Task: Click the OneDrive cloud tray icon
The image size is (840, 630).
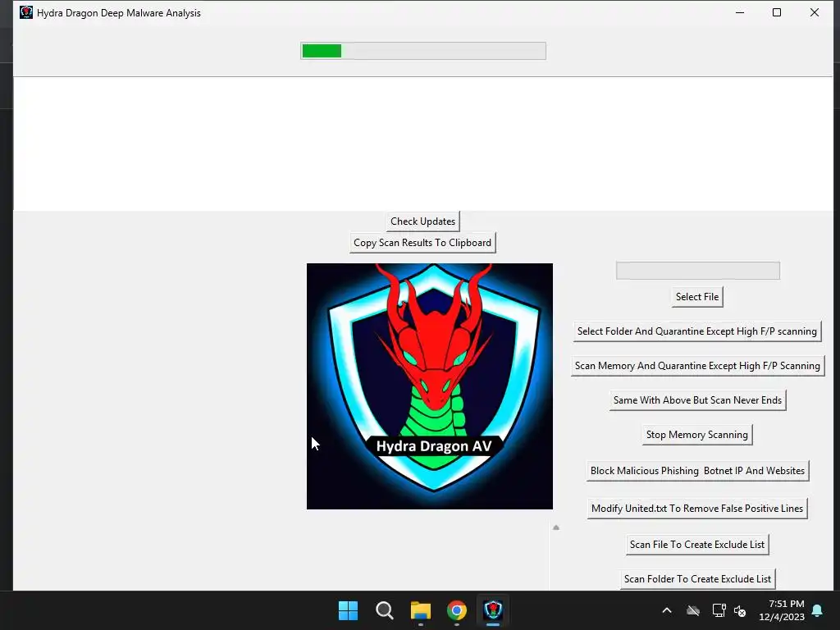Action: [x=693, y=610]
